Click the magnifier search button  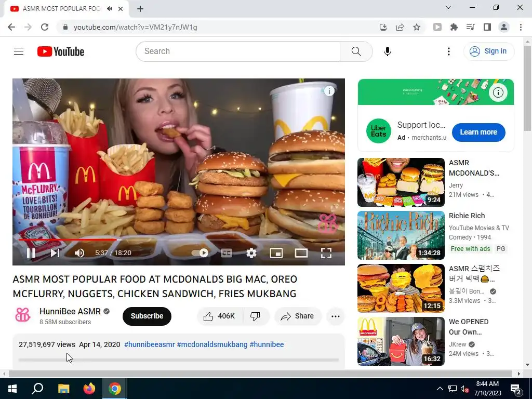click(356, 51)
